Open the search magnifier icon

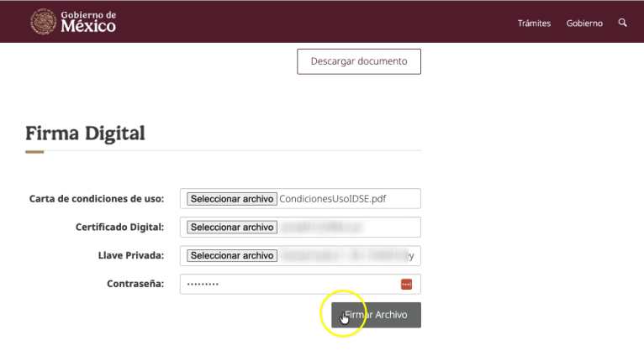pos(623,23)
